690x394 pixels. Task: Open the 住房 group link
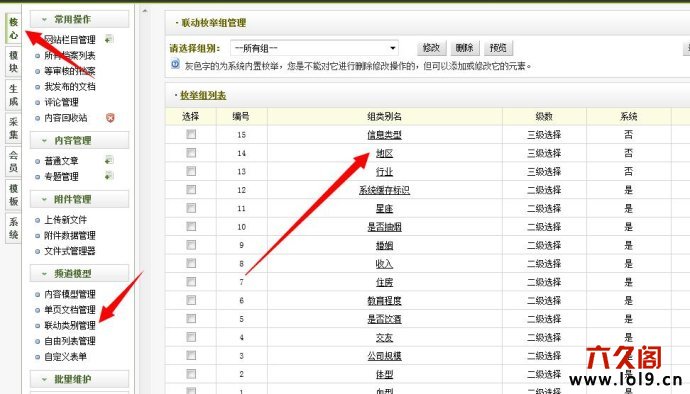[x=384, y=282]
